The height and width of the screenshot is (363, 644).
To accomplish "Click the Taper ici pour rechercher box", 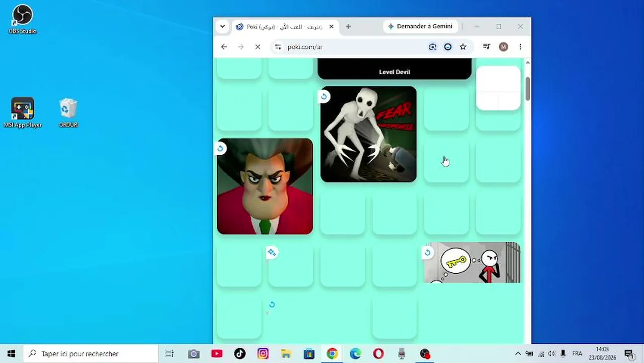I will 91,353.
